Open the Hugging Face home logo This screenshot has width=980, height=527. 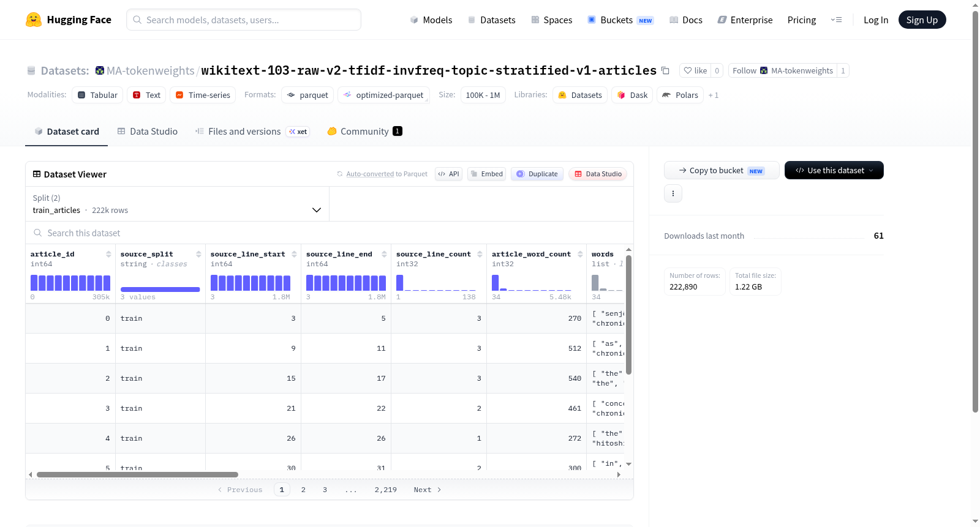click(x=69, y=20)
